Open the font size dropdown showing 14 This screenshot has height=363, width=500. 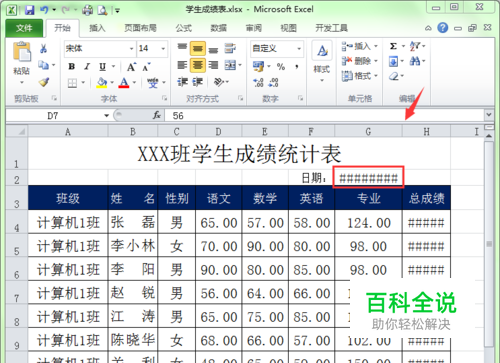[163, 49]
